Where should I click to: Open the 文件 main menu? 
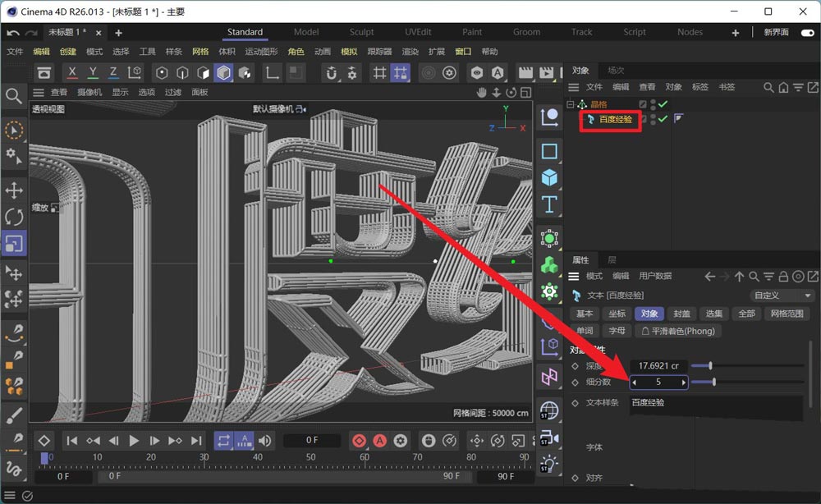(x=15, y=51)
